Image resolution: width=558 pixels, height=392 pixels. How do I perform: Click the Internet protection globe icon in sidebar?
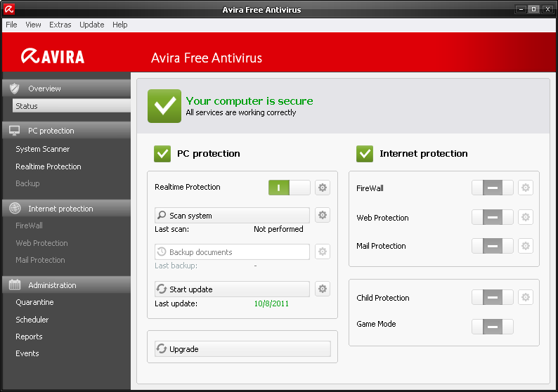(15, 208)
